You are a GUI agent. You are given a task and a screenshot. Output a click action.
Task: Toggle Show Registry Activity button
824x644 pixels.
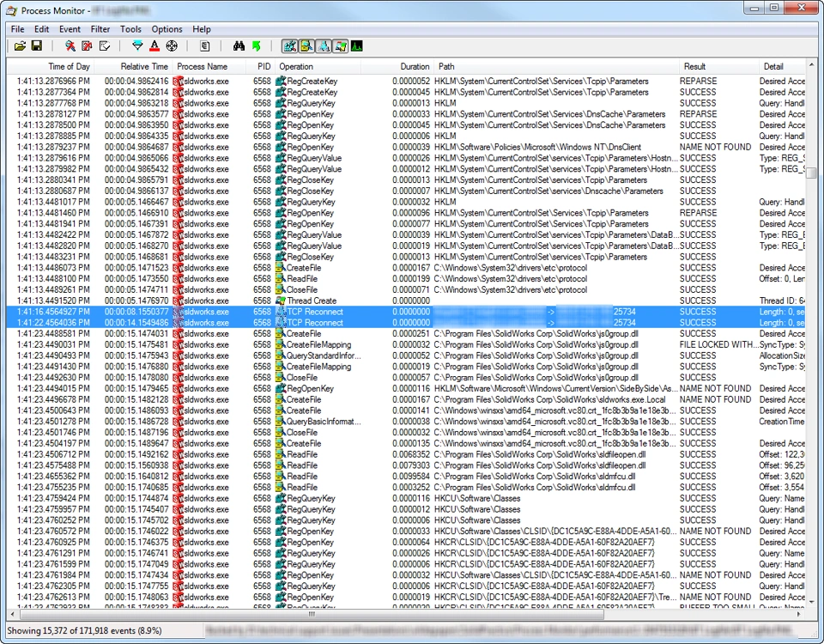[289, 46]
